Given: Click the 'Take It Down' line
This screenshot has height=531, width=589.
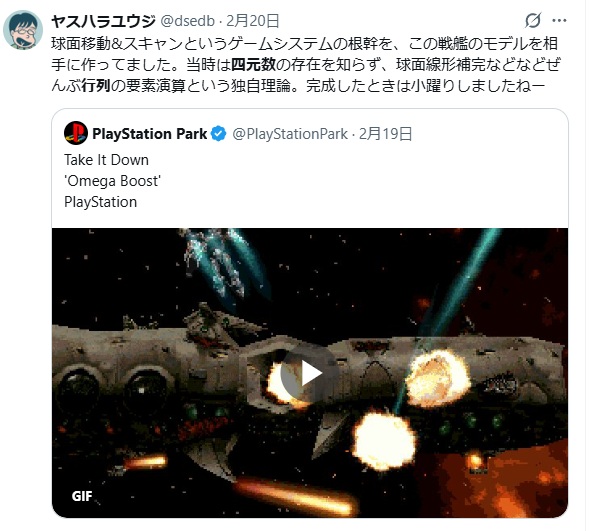Looking at the screenshot, I should (106, 160).
